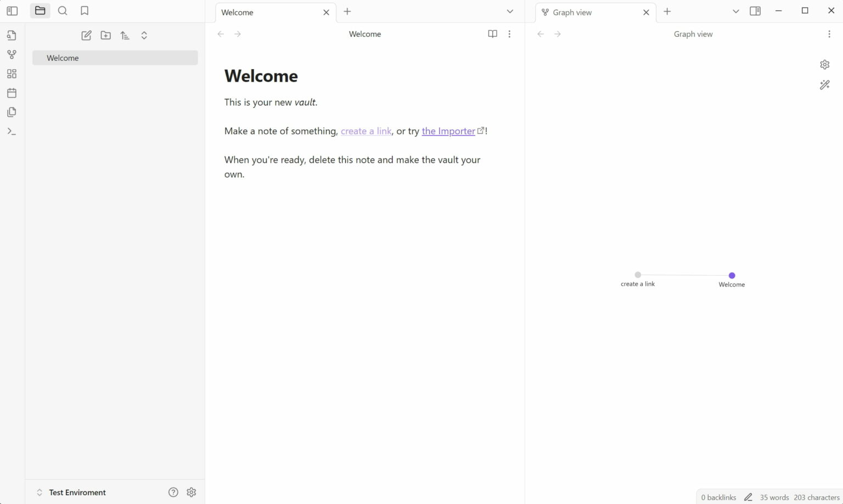Viewport: 843px width, 504px height.
Task: Create a new folder in the vault
Action: tap(105, 35)
